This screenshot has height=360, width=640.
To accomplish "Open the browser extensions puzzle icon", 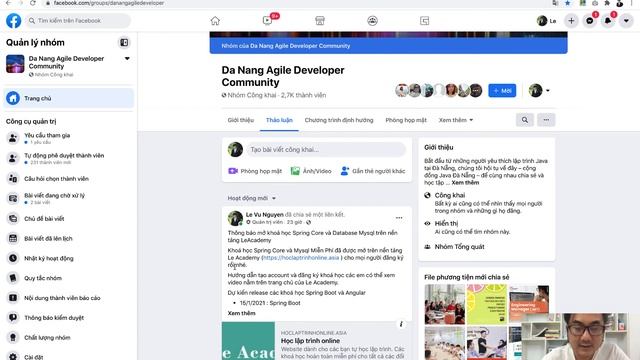I will pos(607,3).
